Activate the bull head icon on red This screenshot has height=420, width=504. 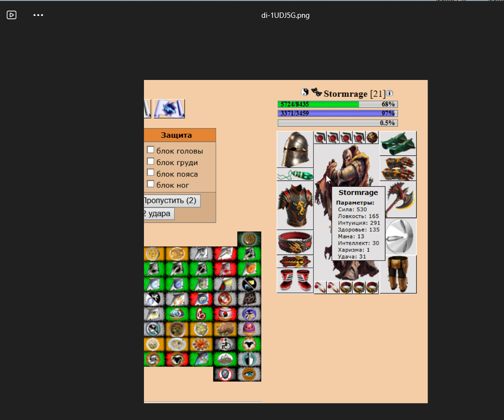[177, 359]
